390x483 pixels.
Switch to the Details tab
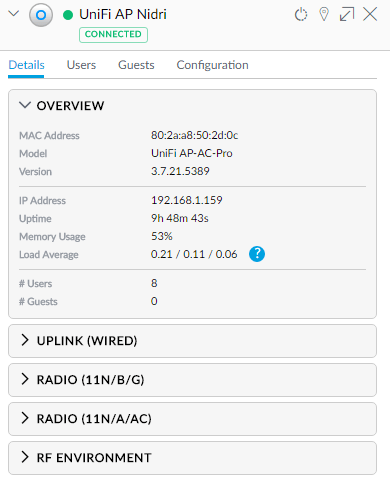(26, 65)
